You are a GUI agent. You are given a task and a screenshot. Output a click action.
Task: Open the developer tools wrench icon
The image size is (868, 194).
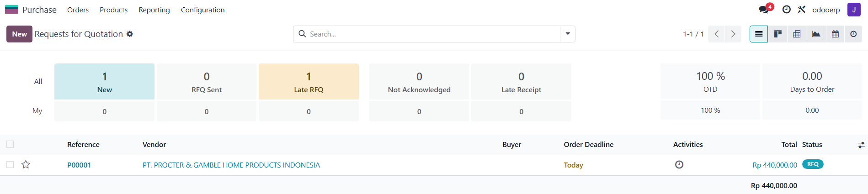pyautogui.click(x=802, y=10)
